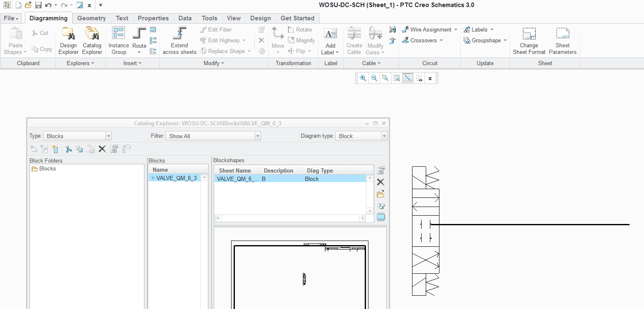Open the Catalog Explorer from the ribbon
Viewport: 644px width, 309px height.
pyautogui.click(x=92, y=41)
